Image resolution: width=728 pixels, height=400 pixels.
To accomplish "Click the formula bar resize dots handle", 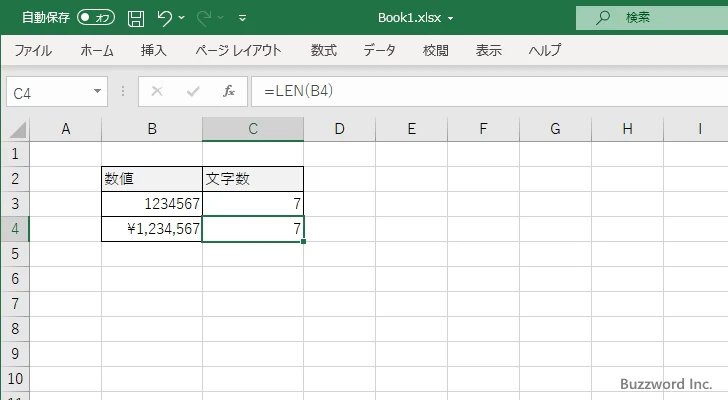I will click(x=123, y=91).
